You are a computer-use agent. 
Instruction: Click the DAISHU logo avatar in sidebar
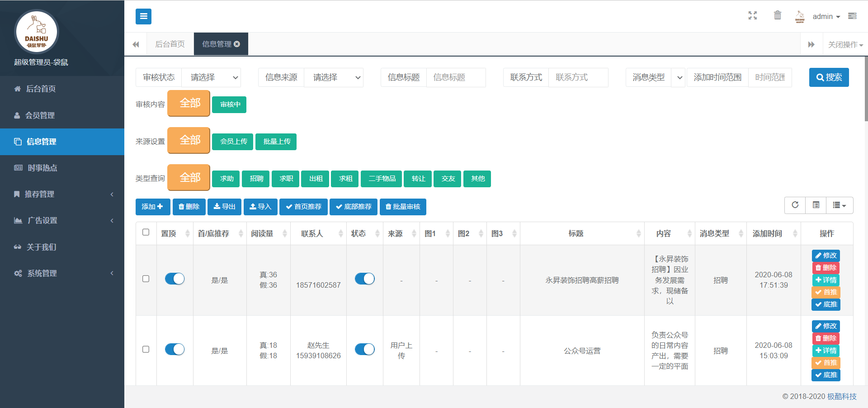pyautogui.click(x=37, y=32)
